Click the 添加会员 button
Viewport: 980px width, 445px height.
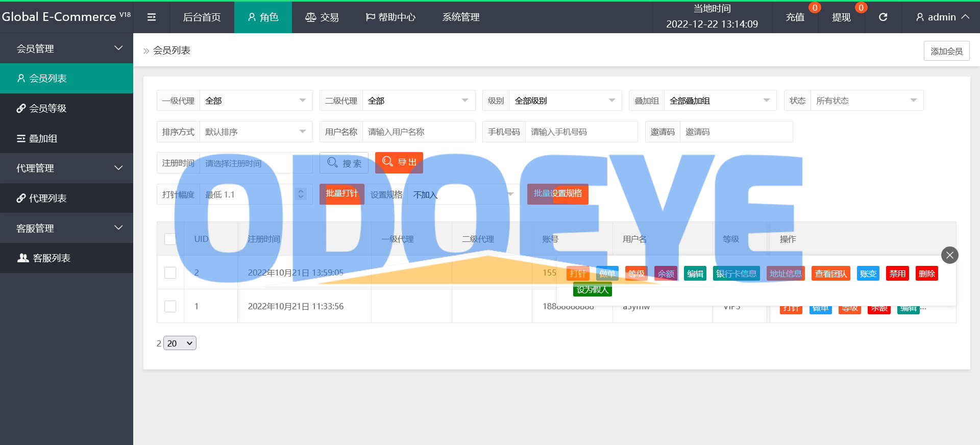point(946,51)
